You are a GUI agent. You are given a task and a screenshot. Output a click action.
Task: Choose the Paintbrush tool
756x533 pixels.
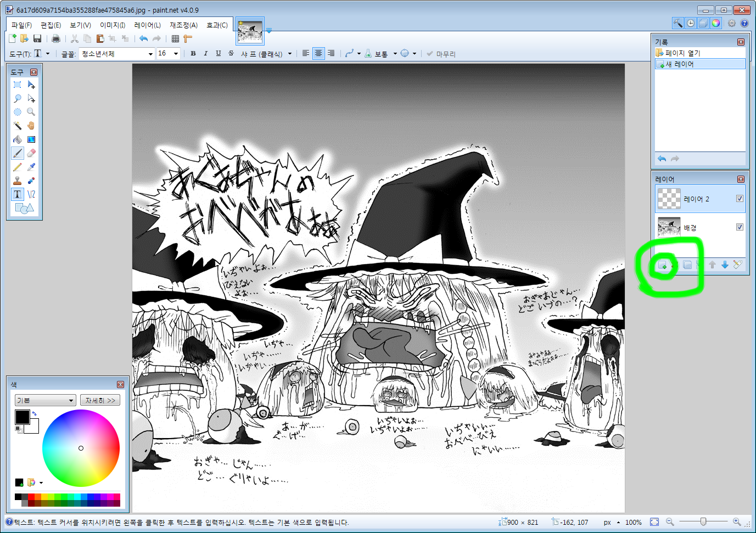coord(18,153)
